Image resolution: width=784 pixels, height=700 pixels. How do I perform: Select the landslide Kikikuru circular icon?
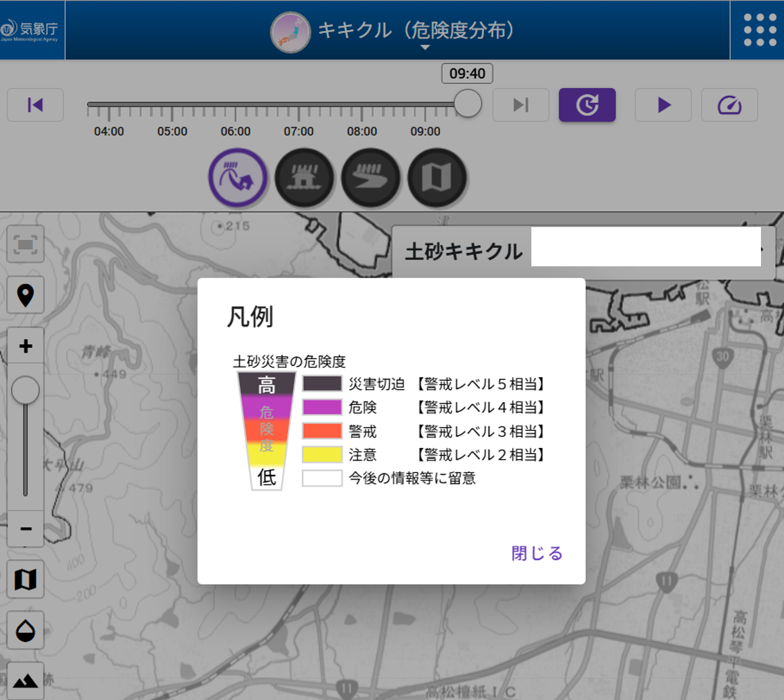point(238,177)
